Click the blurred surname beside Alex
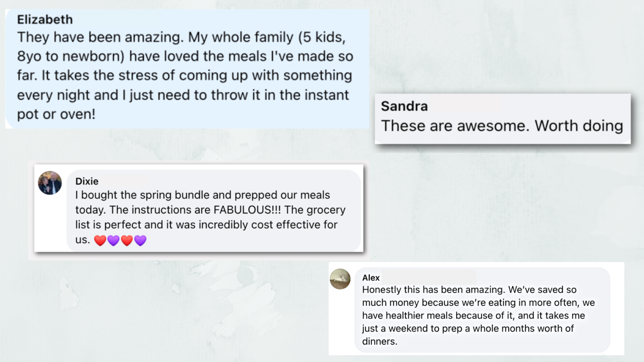This screenshot has height=362, width=644. (429, 278)
